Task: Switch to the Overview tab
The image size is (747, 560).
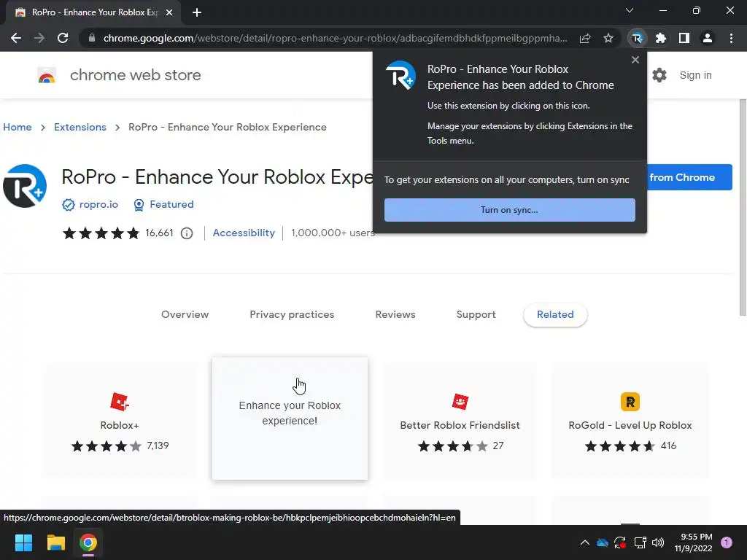Action: coord(185,314)
